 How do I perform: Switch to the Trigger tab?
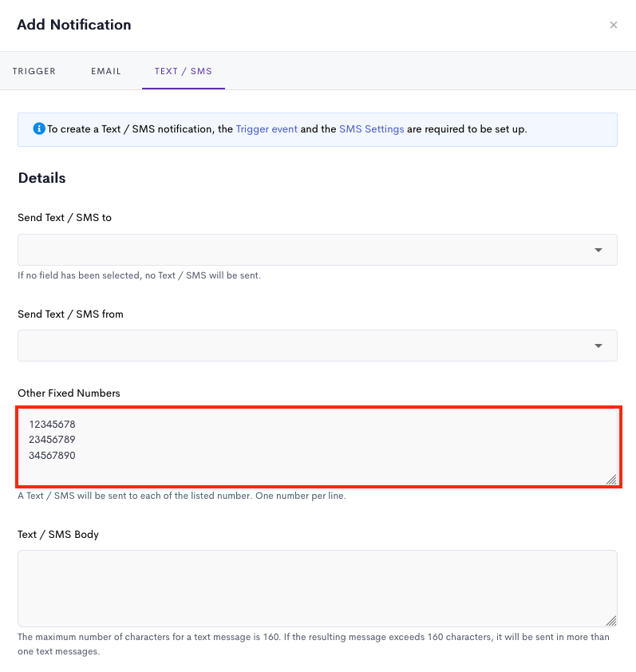point(34,71)
